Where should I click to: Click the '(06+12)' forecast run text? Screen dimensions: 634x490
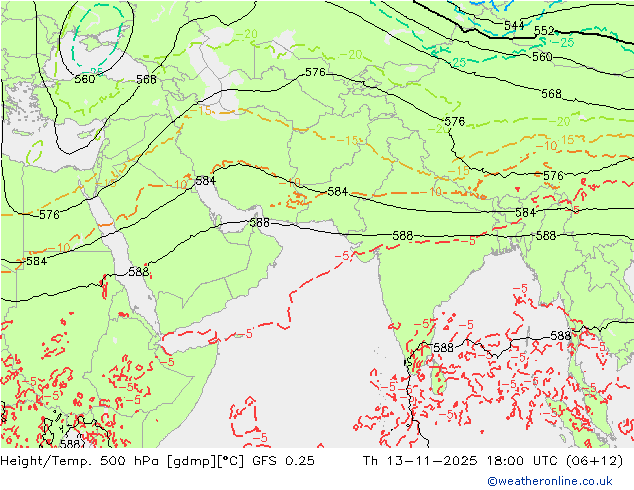(594, 461)
